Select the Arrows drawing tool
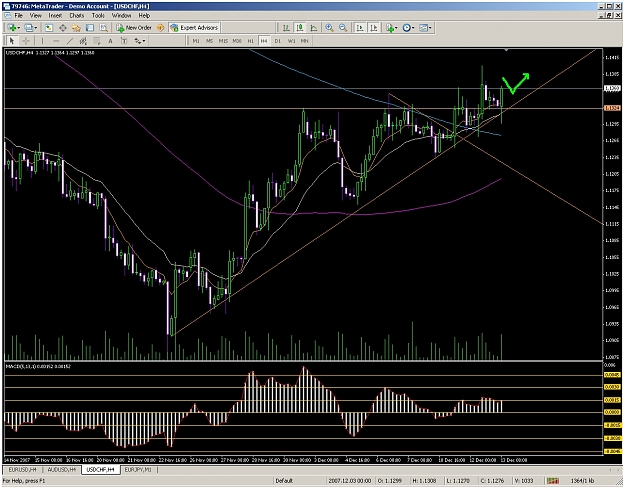This screenshot has width=625, height=487. (x=138, y=41)
